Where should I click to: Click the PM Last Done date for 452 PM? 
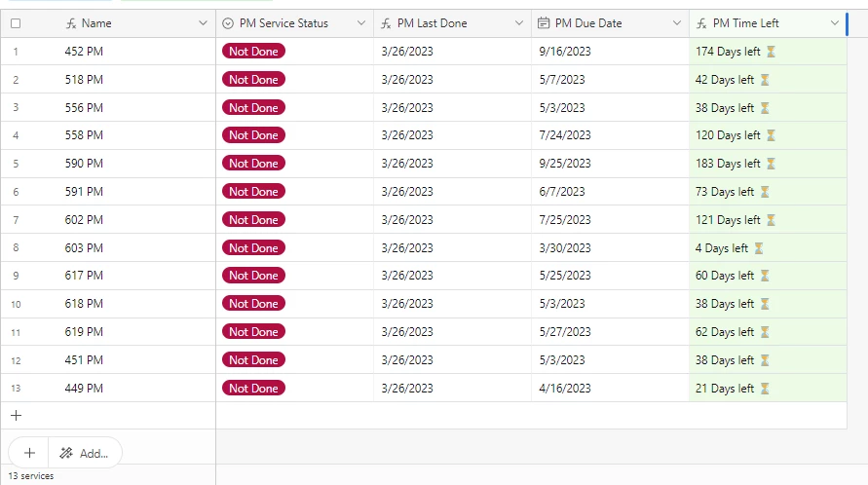(407, 52)
